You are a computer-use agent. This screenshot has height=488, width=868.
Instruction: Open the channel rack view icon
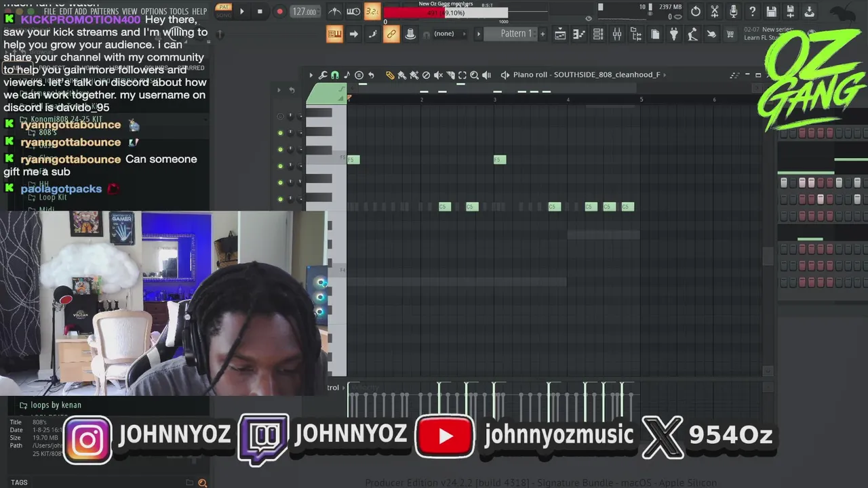[598, 35]
